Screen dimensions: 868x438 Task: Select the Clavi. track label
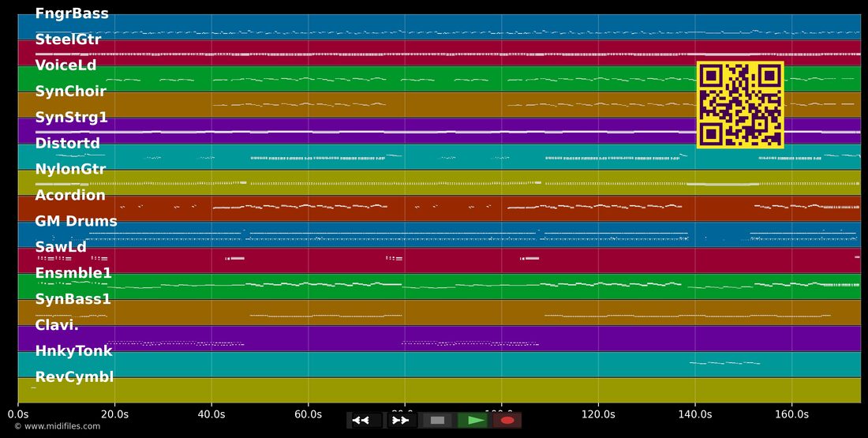[57, 325]
